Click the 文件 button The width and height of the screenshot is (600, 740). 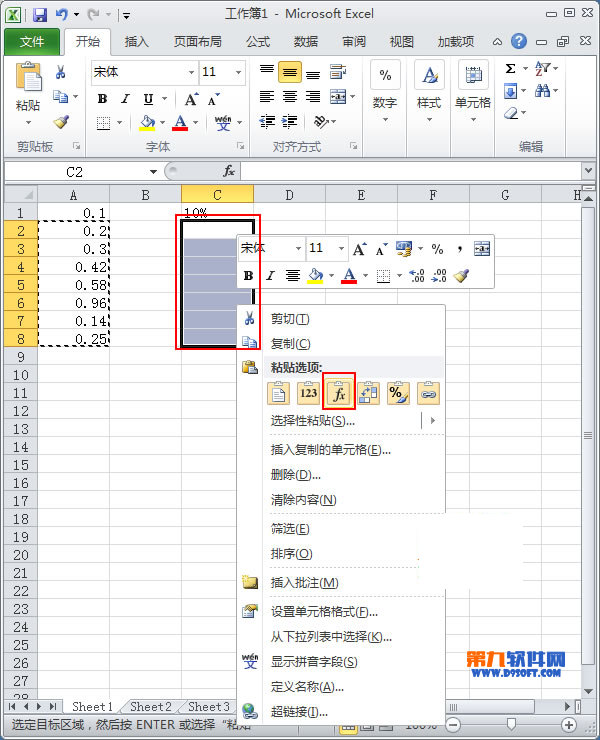coord(32,42)
